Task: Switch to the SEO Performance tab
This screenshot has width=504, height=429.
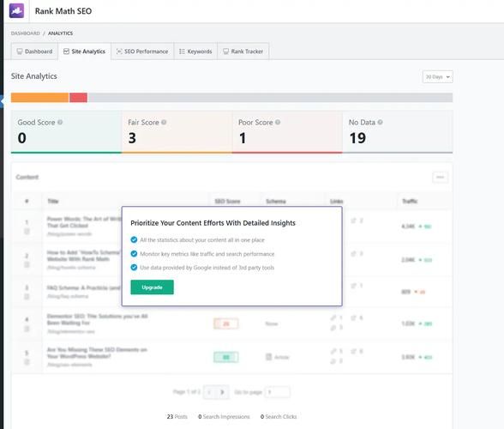Action: pyautogui.click(x=142, y=51)
